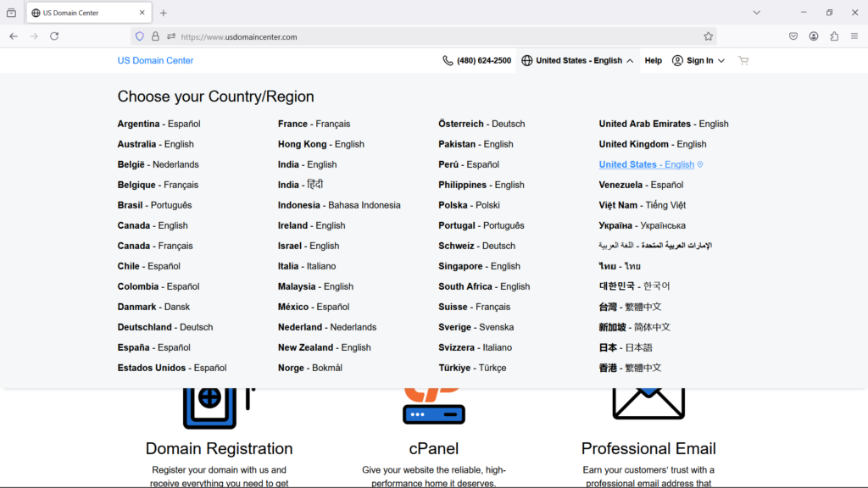Open United Kingdom - English

(x=653, y=143)
